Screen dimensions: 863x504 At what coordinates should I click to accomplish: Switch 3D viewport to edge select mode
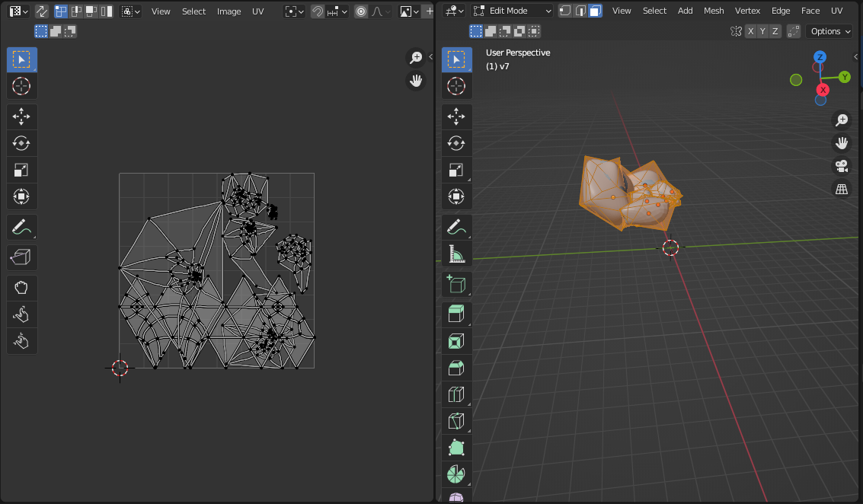point(580,11)
